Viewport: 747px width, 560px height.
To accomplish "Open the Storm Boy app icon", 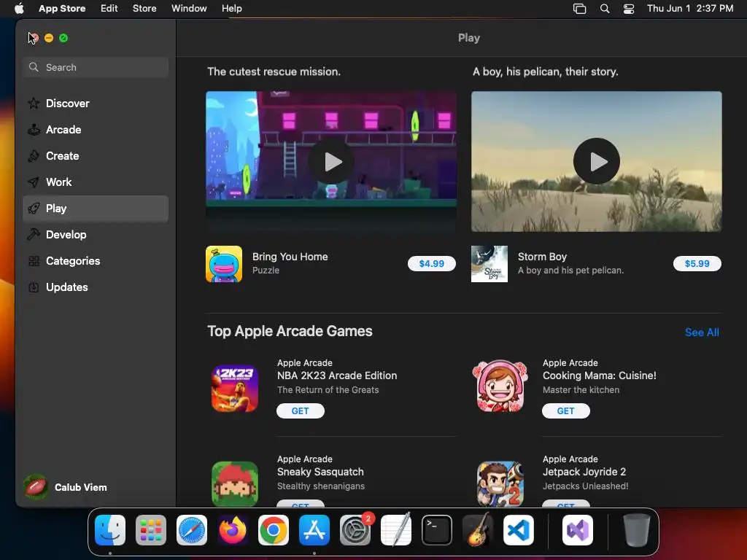I will [489, 264].
